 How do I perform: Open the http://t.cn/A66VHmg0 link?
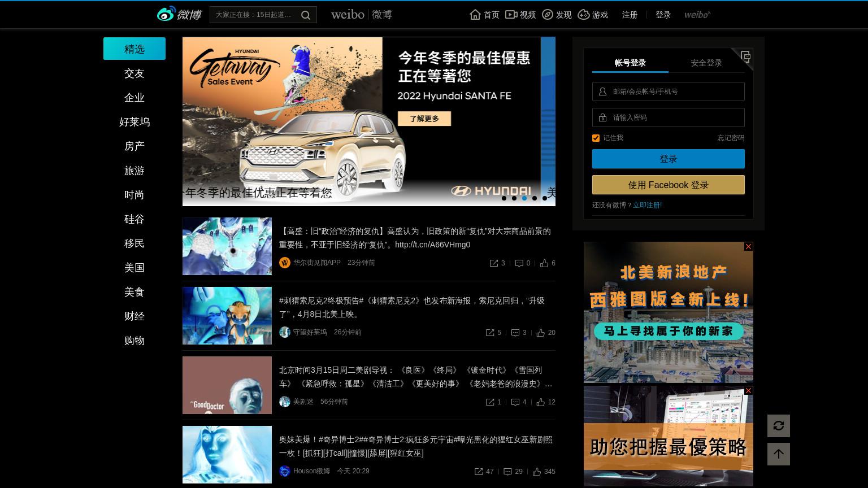pos(433,245)
